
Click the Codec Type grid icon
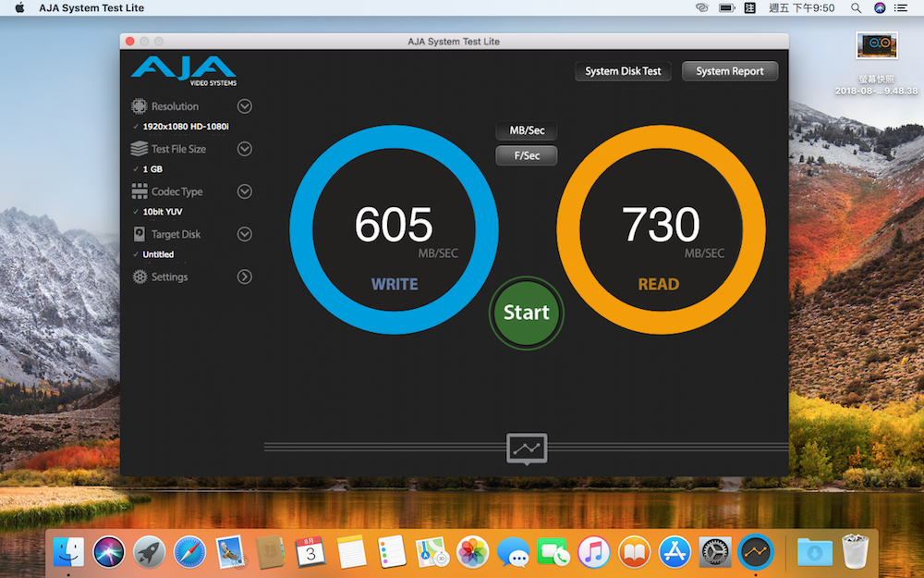[139, 191]
